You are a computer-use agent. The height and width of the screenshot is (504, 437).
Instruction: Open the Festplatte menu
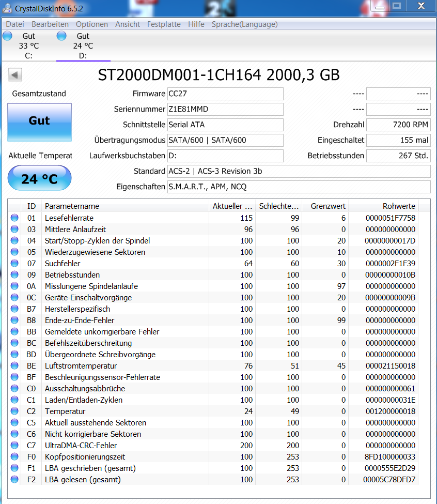[x=164, y=24]
